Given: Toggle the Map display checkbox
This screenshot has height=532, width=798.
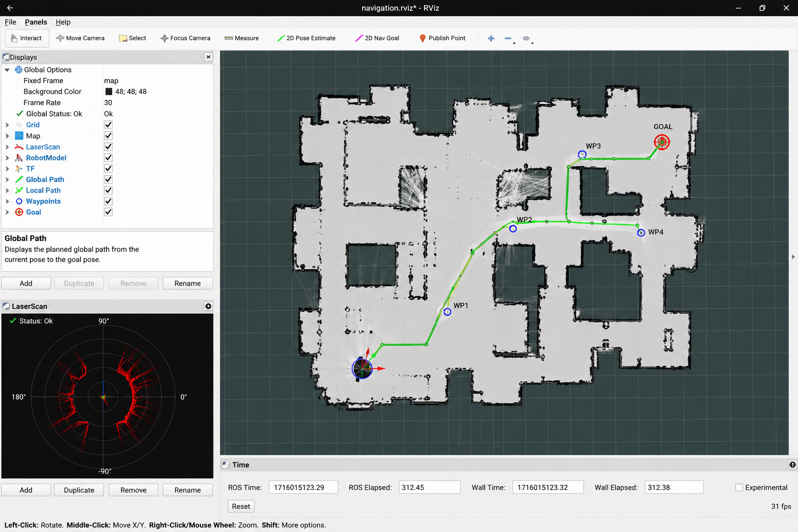Looking at the screenshot, I should 108,136.
